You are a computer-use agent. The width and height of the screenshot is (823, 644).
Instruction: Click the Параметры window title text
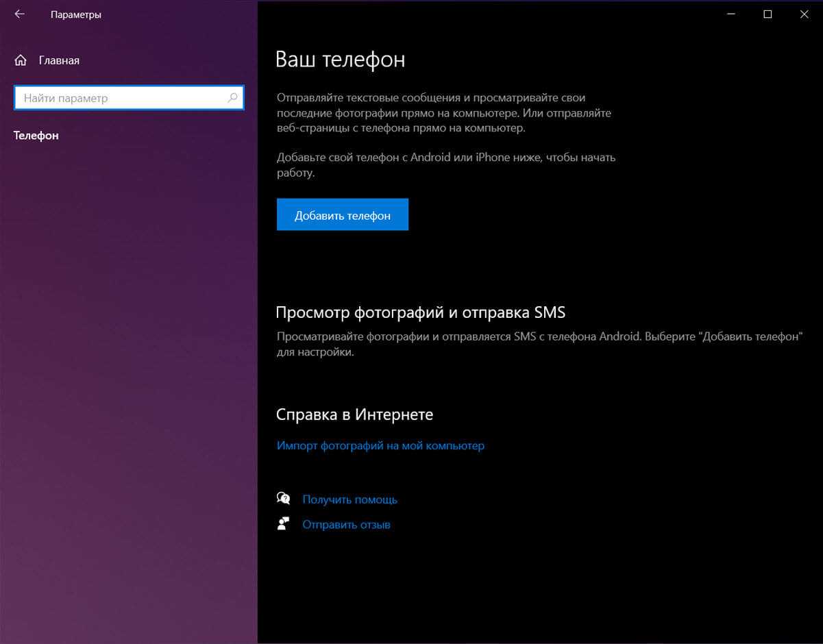point(76,14)
